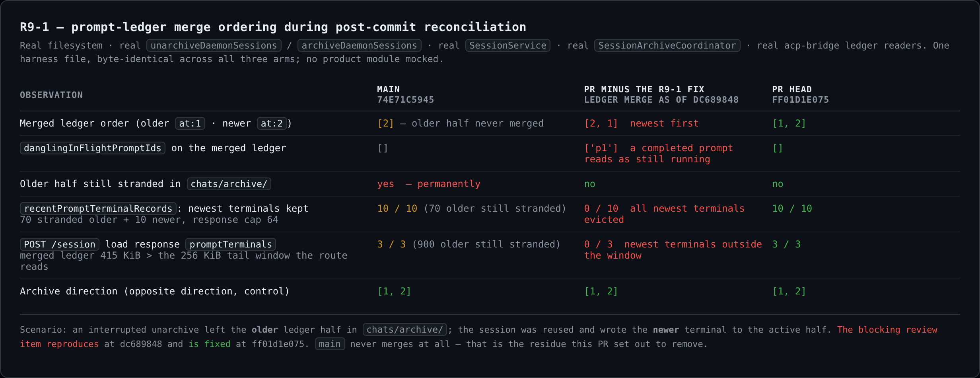Image resolution: width=980 pixels, height=378 pixels.
Task: Click the R9-1 prompt-ledger title heading
Action: coord(273,27)
